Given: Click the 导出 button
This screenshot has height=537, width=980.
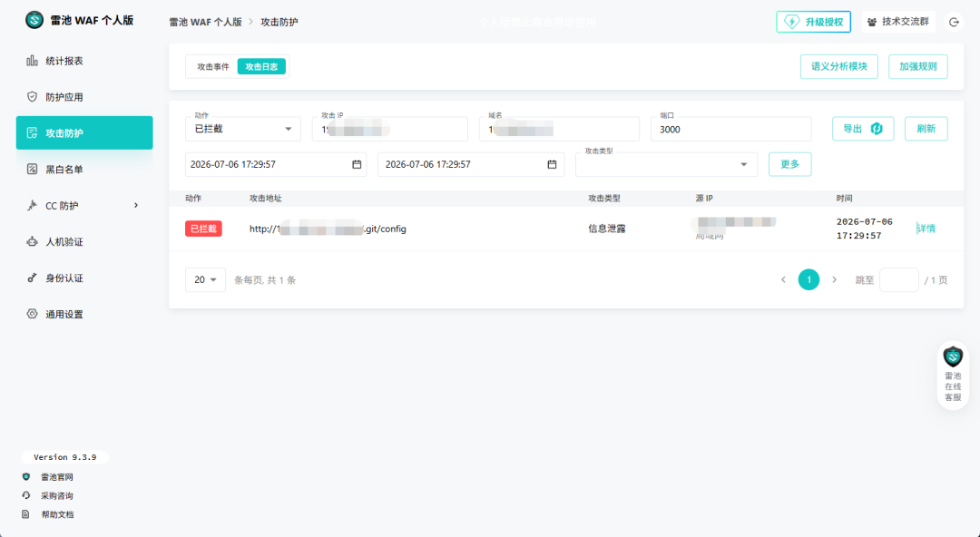Looking at the screenshot, I should click(x=863, y=129).
